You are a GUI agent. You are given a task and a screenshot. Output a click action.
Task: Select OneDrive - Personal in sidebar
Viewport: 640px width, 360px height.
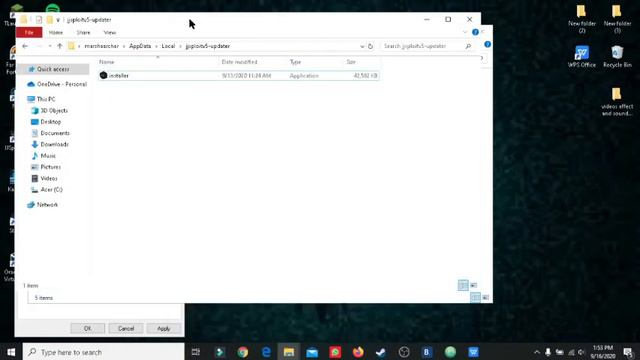(x=57, y=84)
